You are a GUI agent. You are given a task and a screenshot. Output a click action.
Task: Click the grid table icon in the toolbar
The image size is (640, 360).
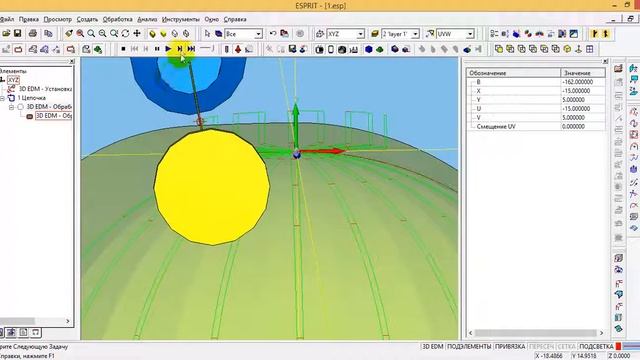(590, 49)
